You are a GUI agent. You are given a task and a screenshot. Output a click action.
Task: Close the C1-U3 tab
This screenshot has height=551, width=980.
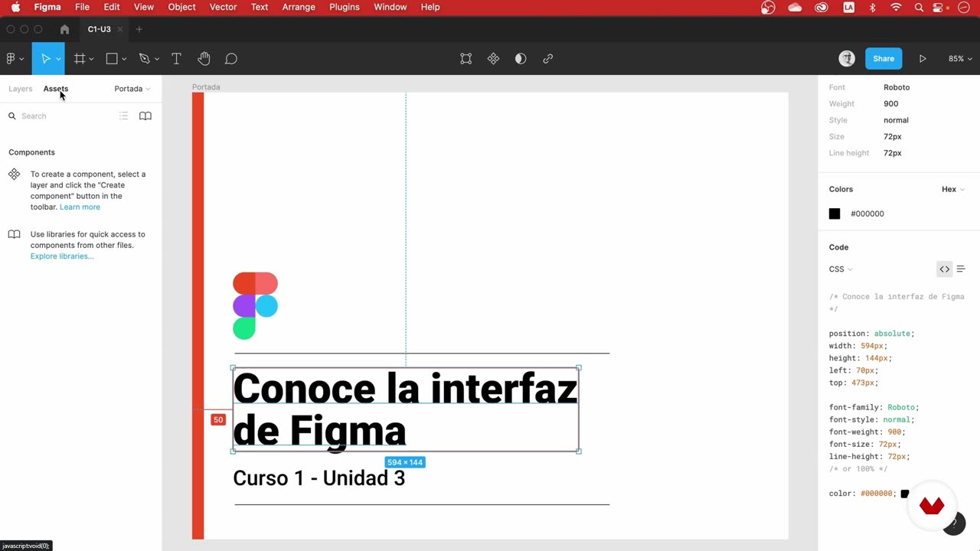coord(120,29)
